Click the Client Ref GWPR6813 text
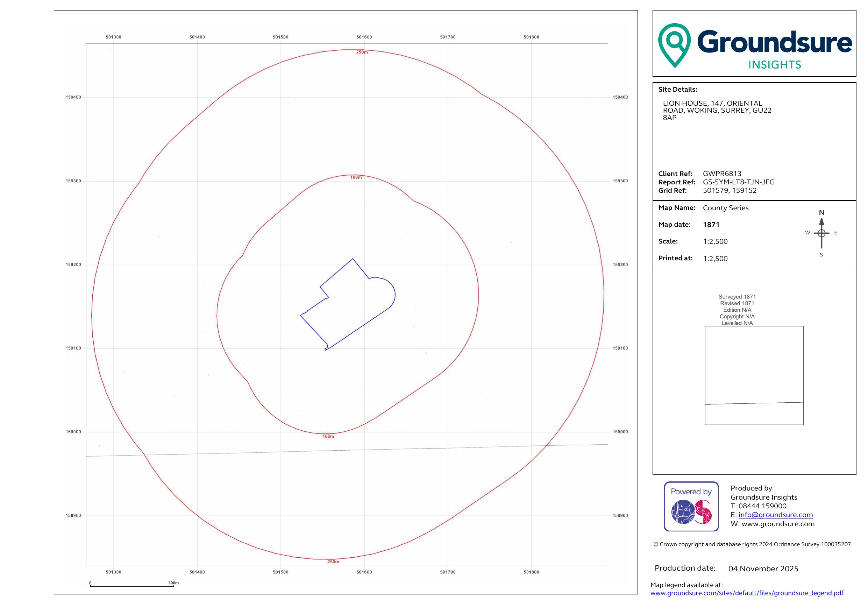Screen dimensions: 868x614 coord(722,174)
